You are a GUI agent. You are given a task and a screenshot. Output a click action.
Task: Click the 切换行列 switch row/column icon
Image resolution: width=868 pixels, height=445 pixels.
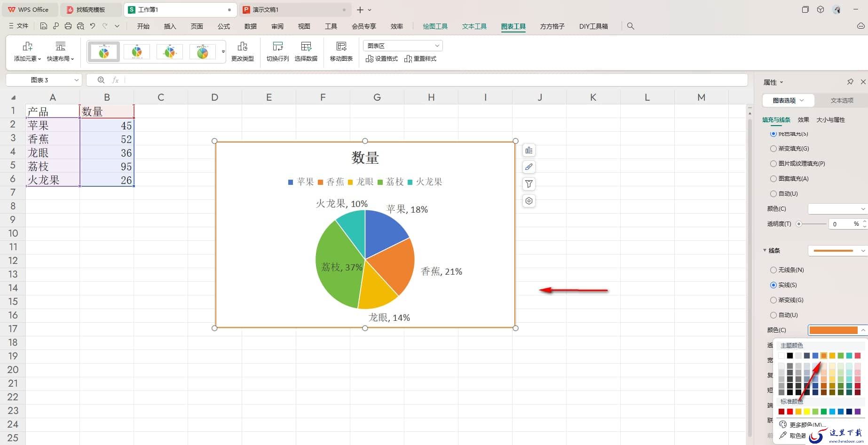(277, 51)
